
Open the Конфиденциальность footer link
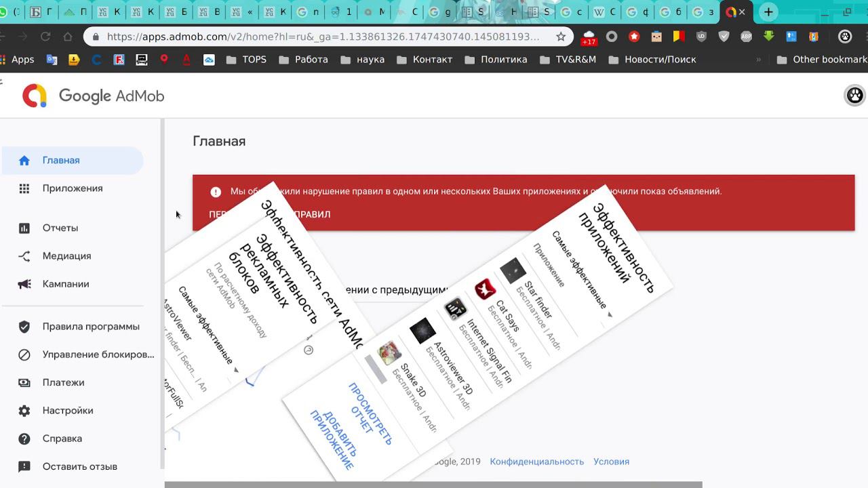click(537, 462)
